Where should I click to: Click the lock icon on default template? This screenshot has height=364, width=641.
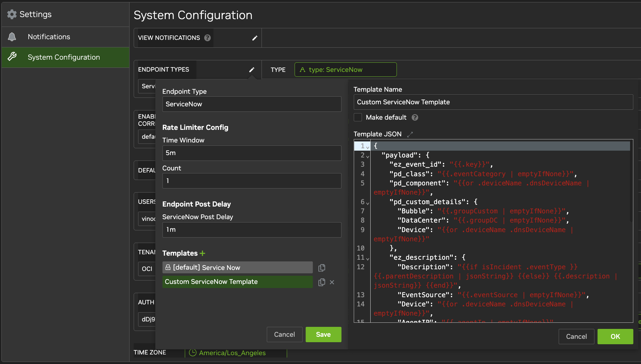(168, 268)
